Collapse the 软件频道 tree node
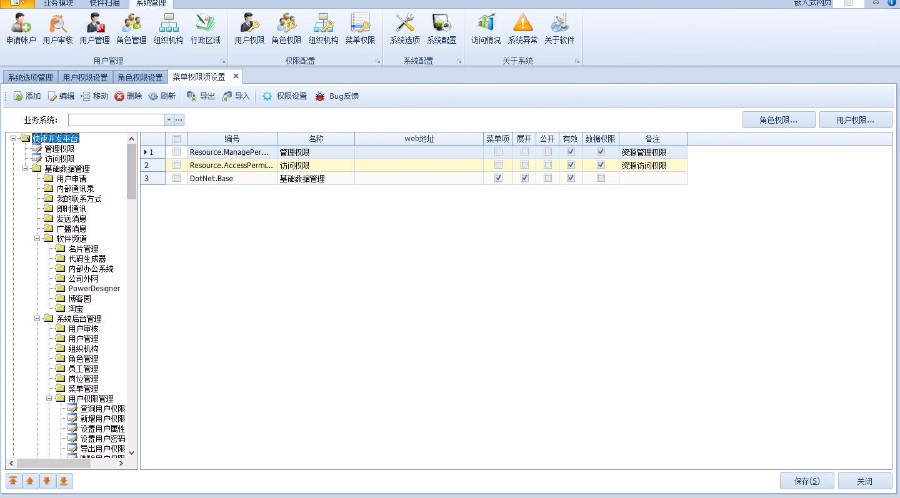900x498 pixels. point(36,239)
